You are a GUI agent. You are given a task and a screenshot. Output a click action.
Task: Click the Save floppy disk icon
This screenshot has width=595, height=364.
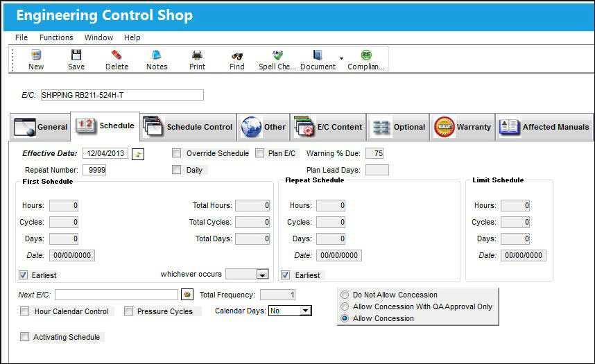tap(76, 55)
